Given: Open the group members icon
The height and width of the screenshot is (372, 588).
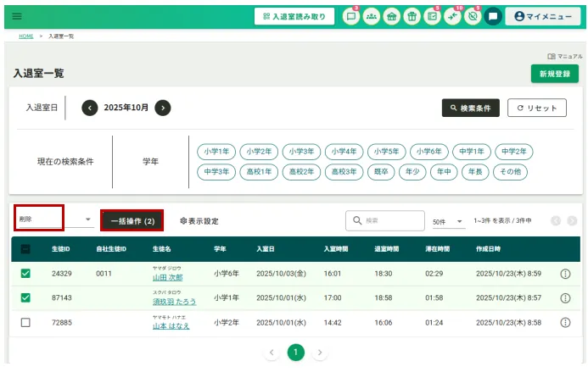Looking at the screenshot, I should (371, 16).
